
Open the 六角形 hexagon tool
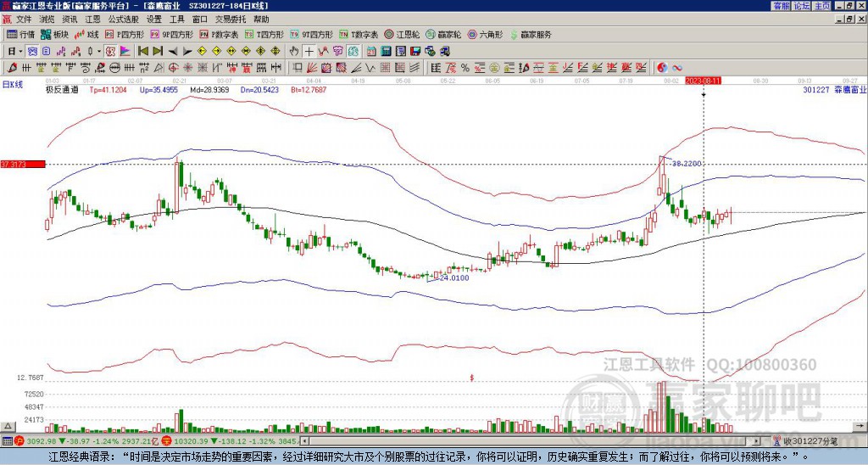486,34
